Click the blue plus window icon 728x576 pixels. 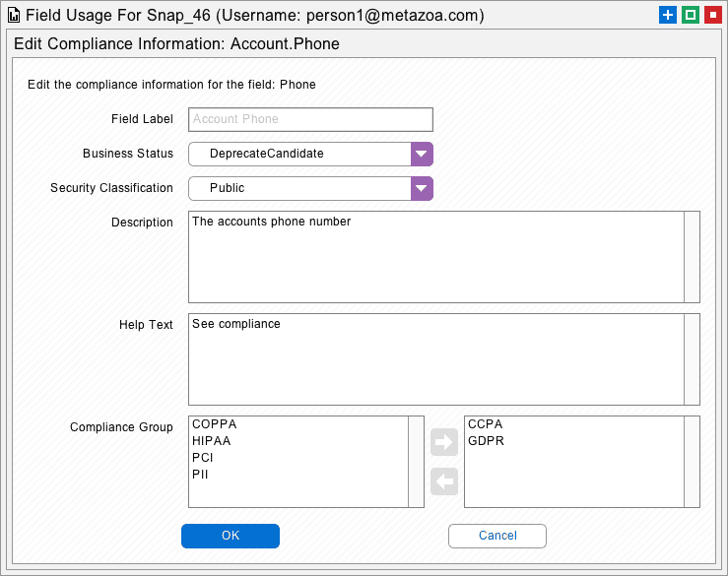tap(668, 15)
